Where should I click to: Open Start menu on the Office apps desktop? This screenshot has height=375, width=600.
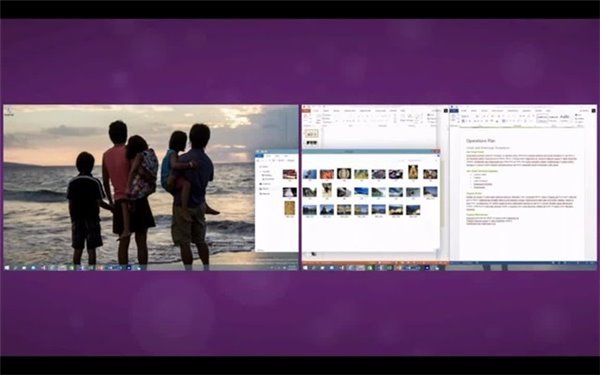(x=305, y=268)
